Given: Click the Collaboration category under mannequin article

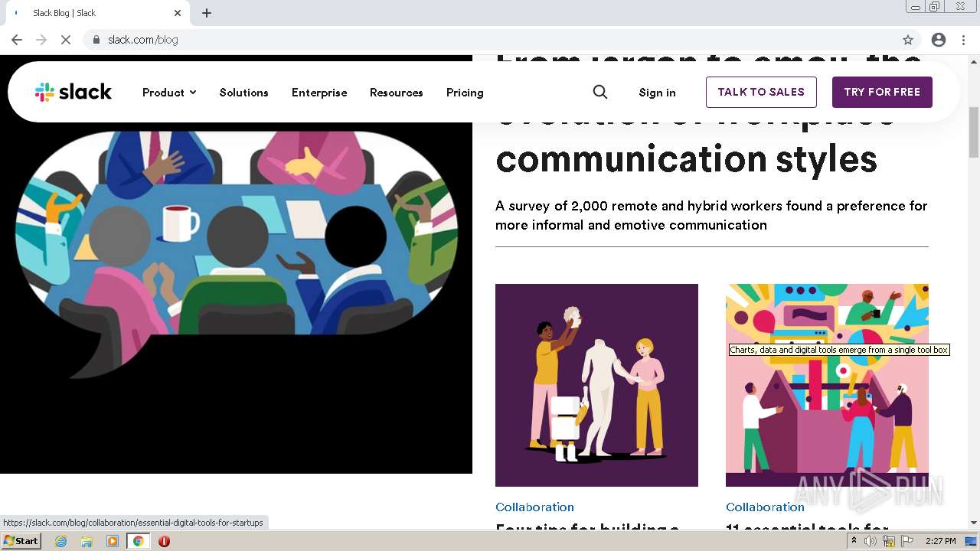Looking at the screenshot, I should click(x=534, y=507).
